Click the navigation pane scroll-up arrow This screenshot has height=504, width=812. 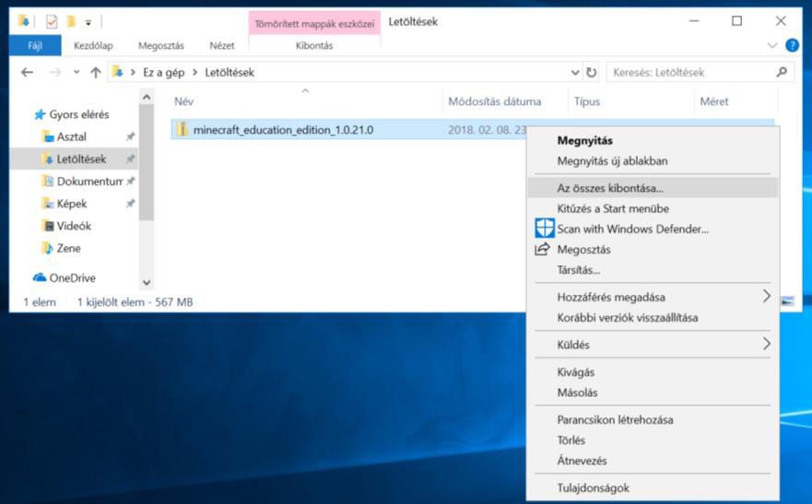click(x=147, y=97)
